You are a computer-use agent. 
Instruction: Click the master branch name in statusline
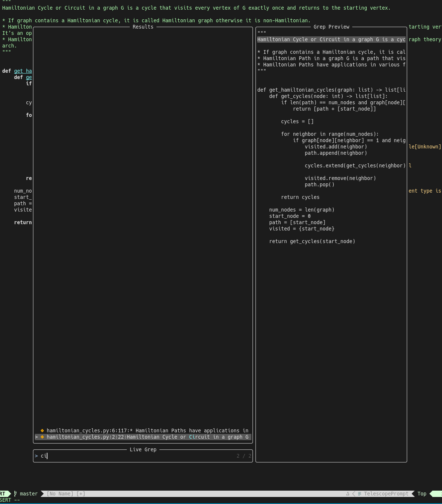(29, 494)
